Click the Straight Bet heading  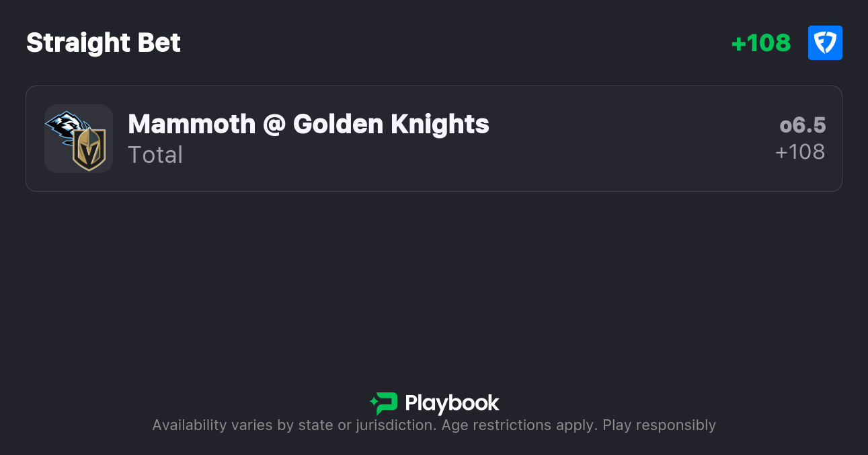104,43
